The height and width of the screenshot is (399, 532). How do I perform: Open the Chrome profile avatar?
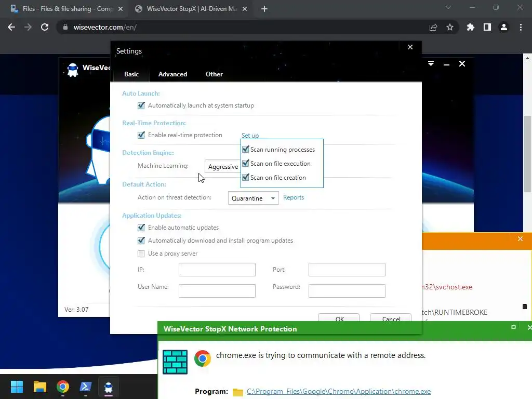504,27
